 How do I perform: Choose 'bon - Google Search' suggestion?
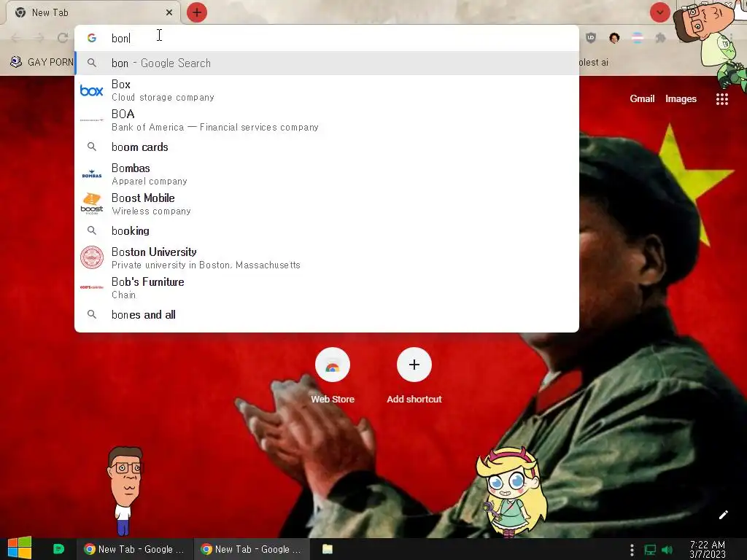327,63
